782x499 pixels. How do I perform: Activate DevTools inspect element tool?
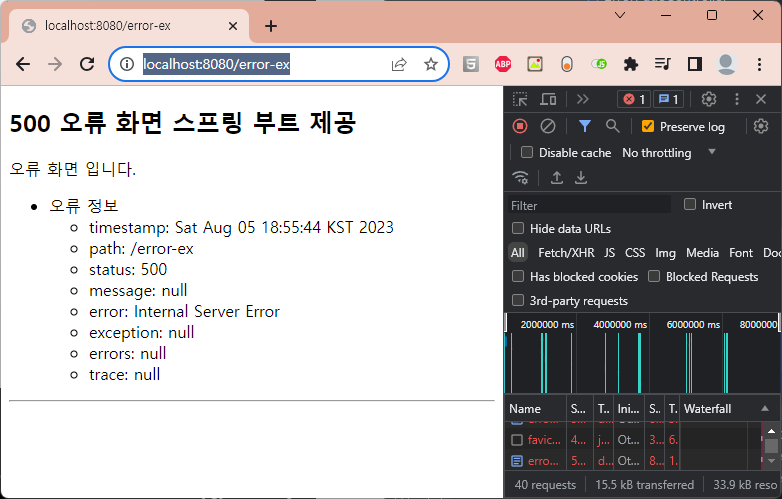(x=520, y=99)
